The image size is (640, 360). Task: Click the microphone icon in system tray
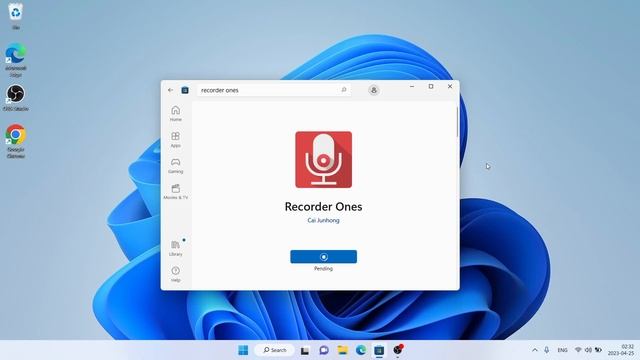(547, 350)
